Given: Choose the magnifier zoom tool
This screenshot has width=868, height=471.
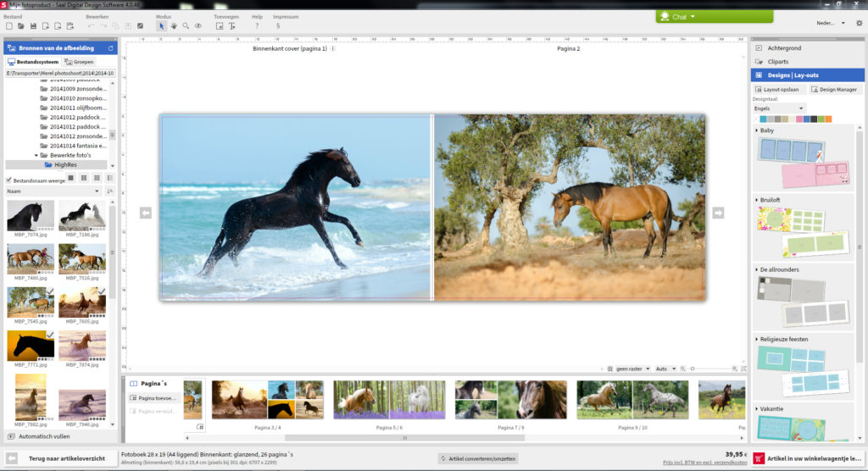Looking at the screenshot, I should coord(186,26).
